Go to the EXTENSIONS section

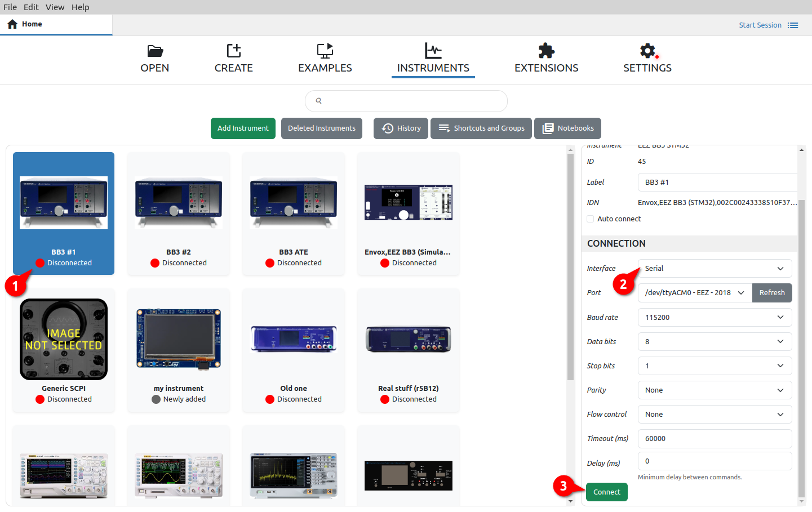[547, 59]
